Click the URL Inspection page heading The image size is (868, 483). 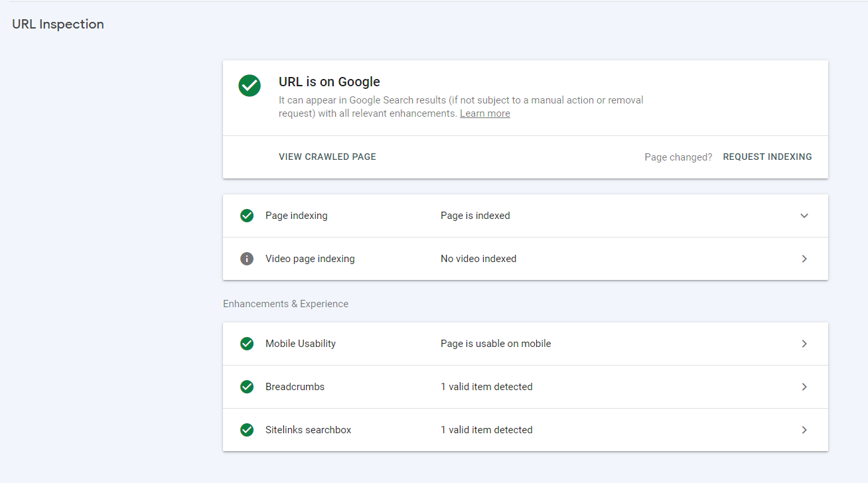tap(58, 25)
